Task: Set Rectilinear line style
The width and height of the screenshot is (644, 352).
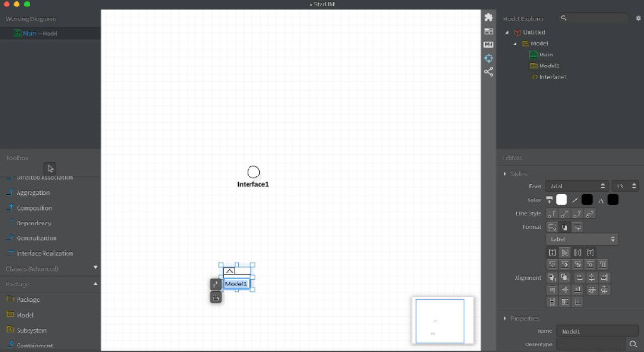Action: point(553,213)
